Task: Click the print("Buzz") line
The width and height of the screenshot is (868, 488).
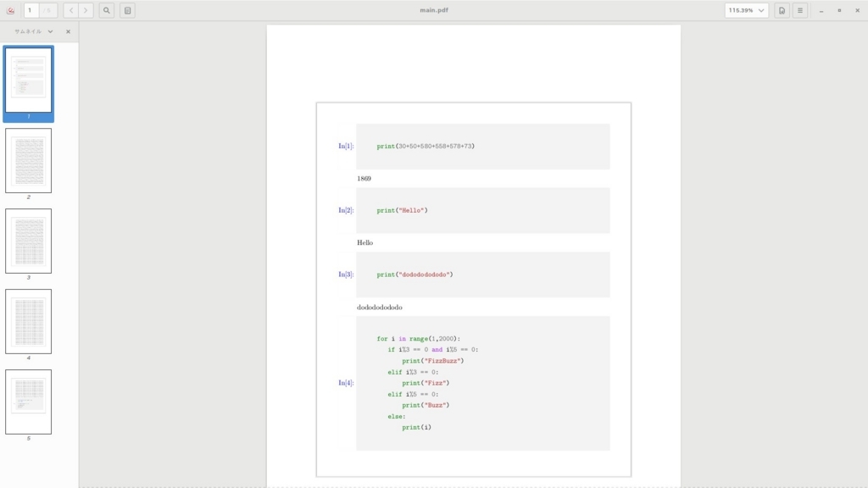Action: [x=426, y=405]
